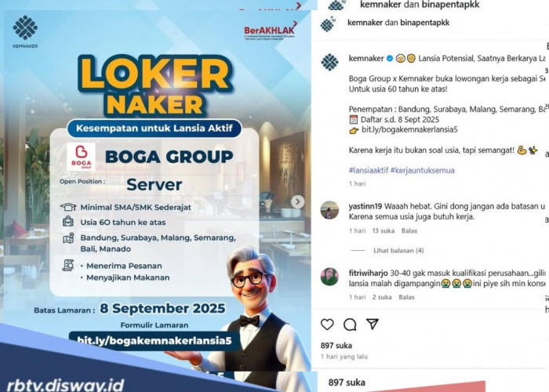
Task: Open fitriwiharjo's profile picture
Action: (x=329, y=277)
